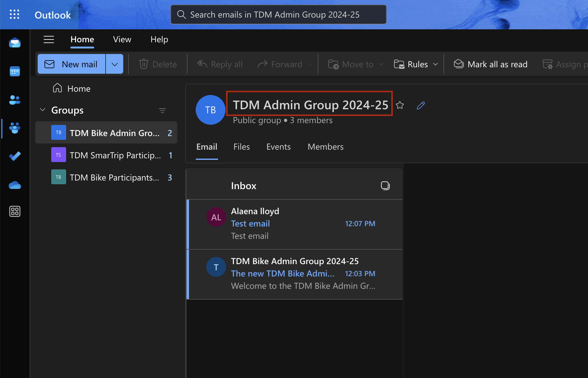Open People from the left app bar
The width and height of the screenshot is (588, 378).
pos(15,100)
